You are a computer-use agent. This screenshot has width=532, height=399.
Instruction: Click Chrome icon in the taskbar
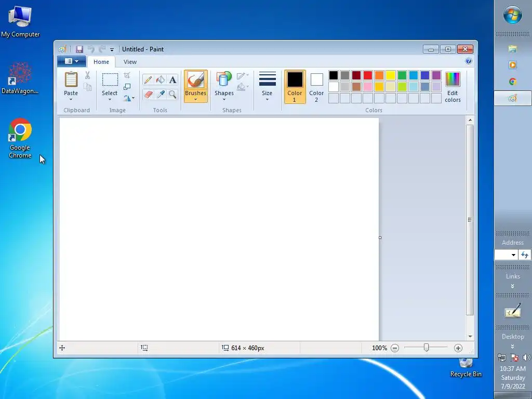click(x=513, y=82)
